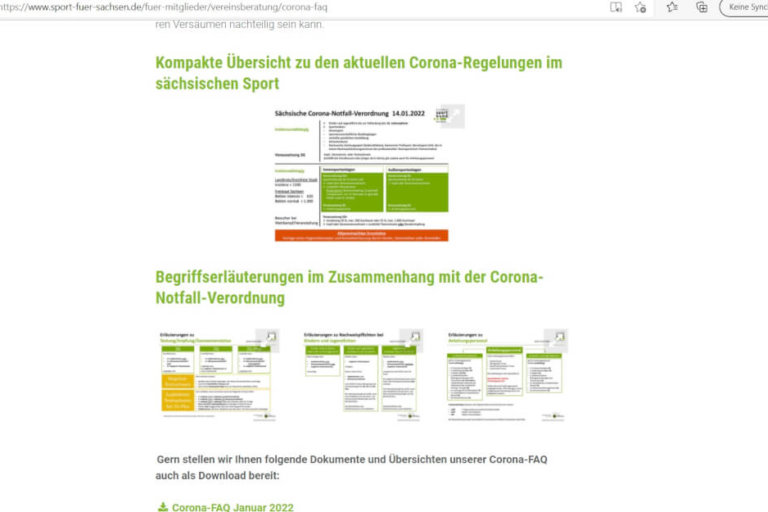Open the Collections panel
Viewport: 768px width, 512px height.
702,8
